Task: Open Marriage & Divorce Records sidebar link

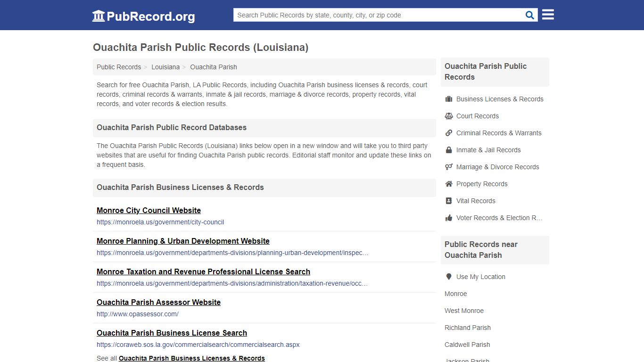Action: coord(497,167)
